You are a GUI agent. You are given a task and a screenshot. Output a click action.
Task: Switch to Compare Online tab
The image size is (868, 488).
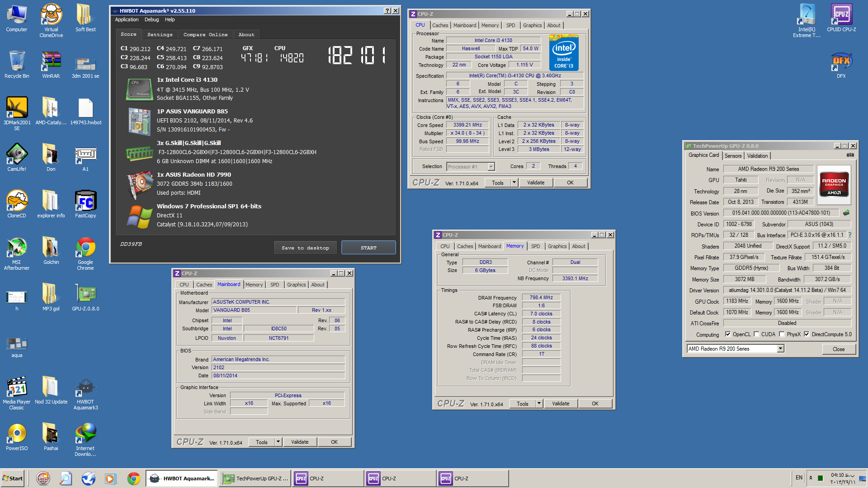click(206, 35)
